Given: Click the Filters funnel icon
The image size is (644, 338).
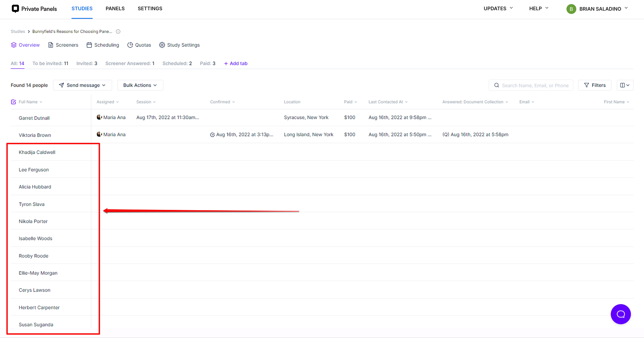Looking at the screenshot, I should (x=587, y=85).
